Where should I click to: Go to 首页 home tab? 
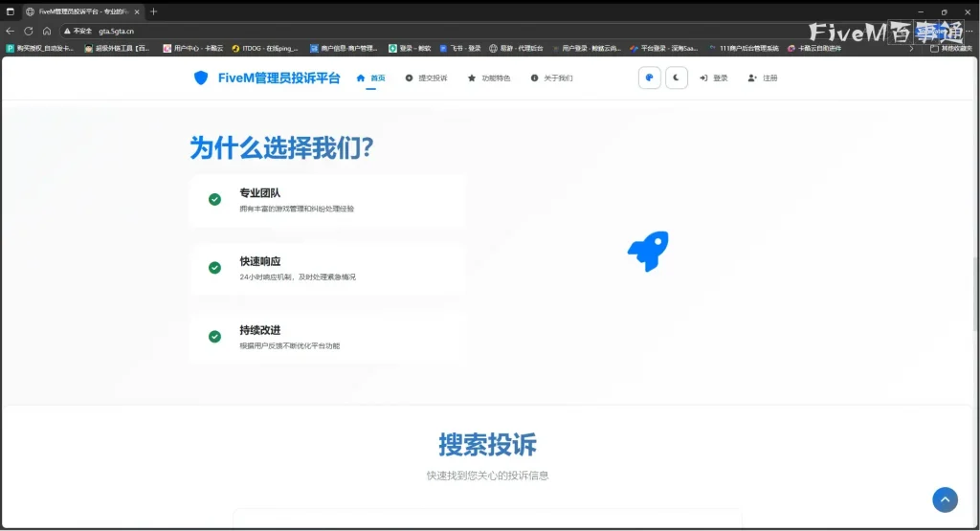tap(371, 78)
